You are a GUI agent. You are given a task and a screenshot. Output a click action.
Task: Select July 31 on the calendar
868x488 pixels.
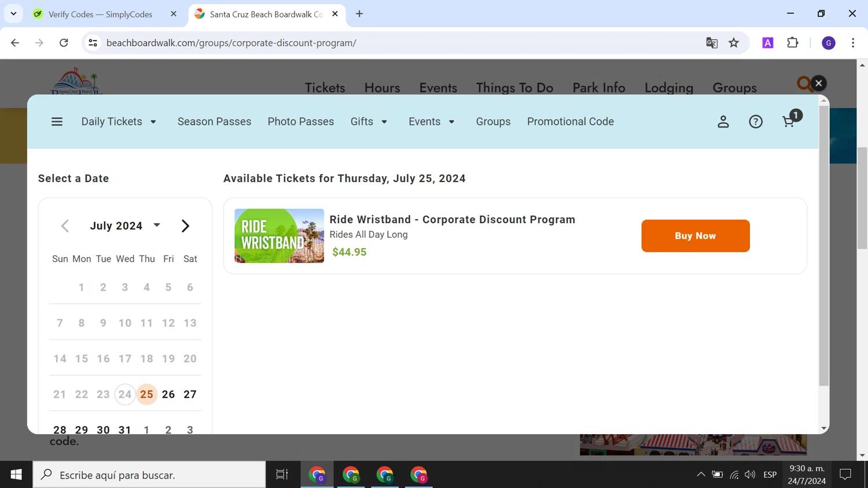[x=125, y=430]
